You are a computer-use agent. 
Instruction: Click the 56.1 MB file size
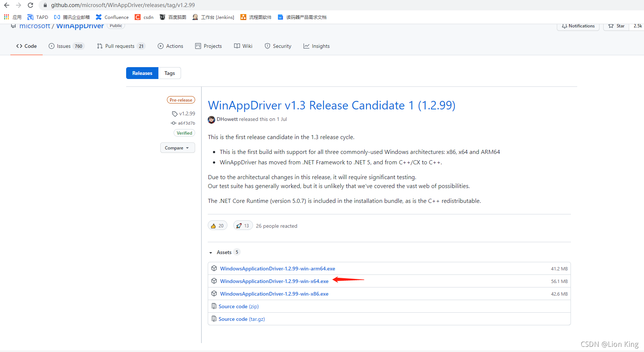point(559,281)
